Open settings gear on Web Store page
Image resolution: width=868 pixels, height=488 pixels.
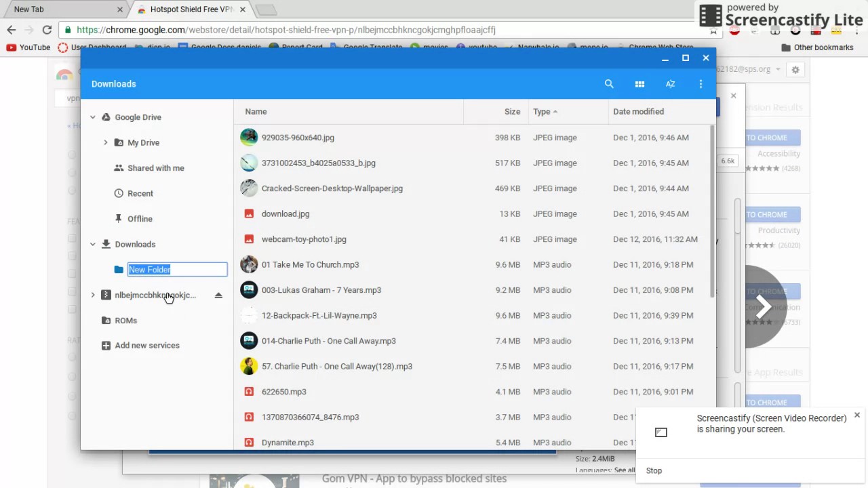(795, 69)
